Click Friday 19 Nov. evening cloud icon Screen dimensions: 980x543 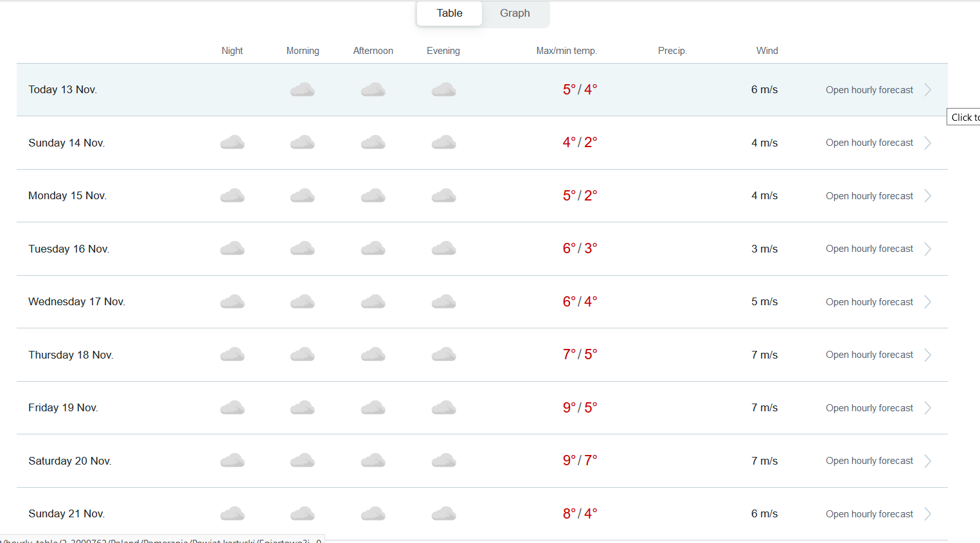(443, 407)
